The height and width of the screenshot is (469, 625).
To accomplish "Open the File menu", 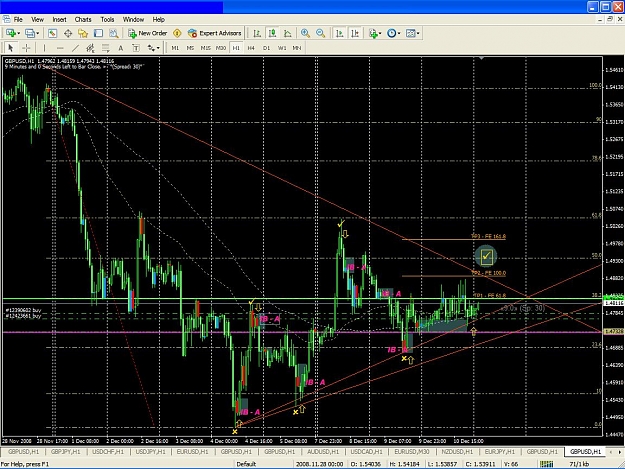I will coord(18,20).
